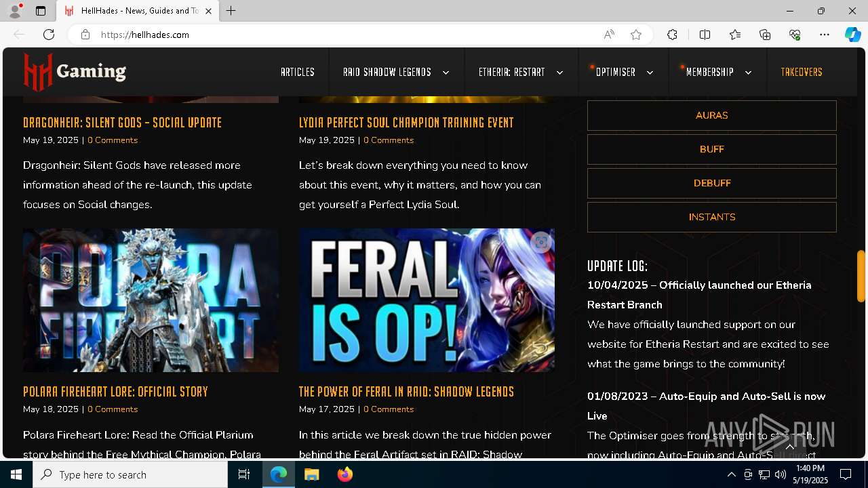Open comments link under Feral article

coord(389,409)
